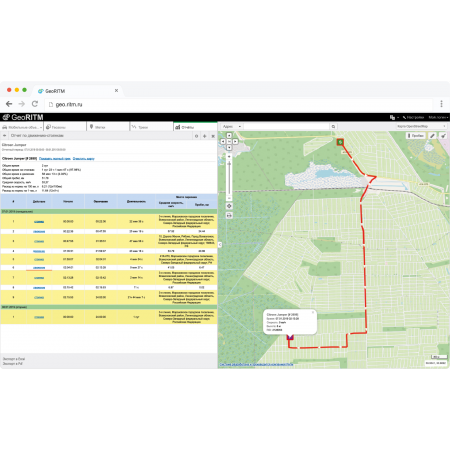Open the action link in table row 5

[x=39, y=259]
